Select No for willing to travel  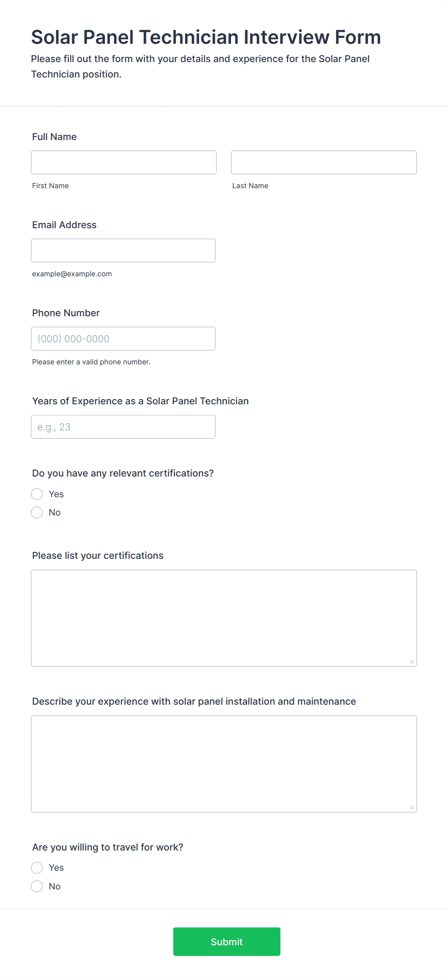tap(37, 886)
